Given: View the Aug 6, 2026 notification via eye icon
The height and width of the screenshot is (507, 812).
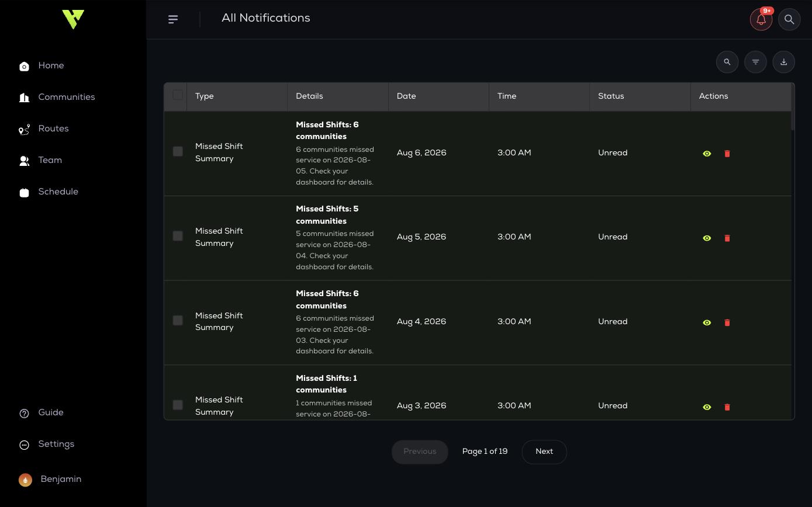Looking at the screenshot, I should 707,154.
